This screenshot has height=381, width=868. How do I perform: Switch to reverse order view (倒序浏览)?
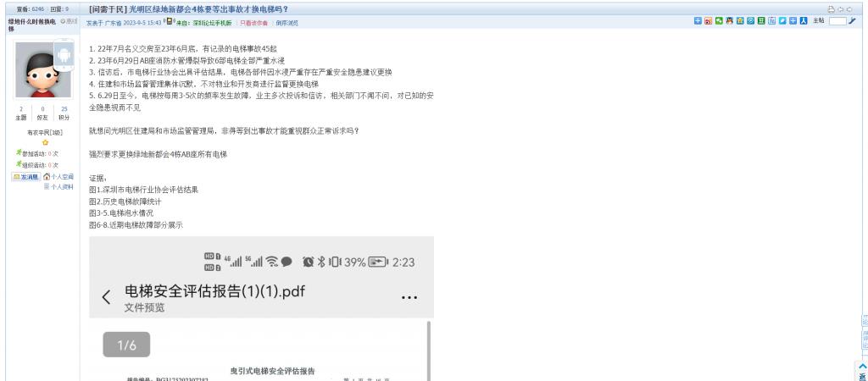point(287,23)
